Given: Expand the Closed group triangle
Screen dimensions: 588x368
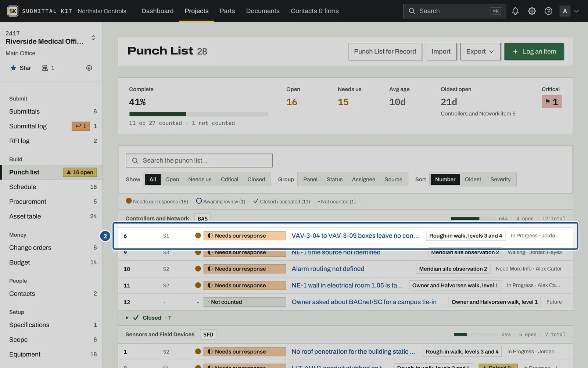Looking at the screenshot, I should click(127, 318).
